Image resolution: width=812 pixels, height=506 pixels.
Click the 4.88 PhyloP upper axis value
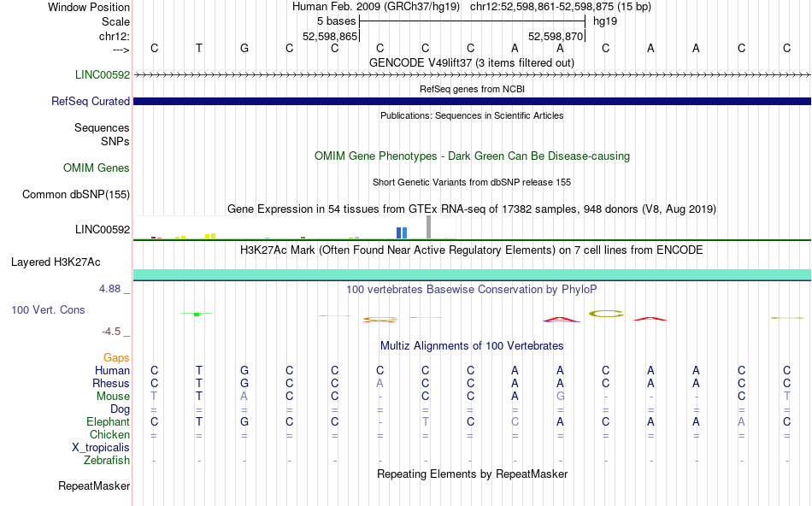109,289
